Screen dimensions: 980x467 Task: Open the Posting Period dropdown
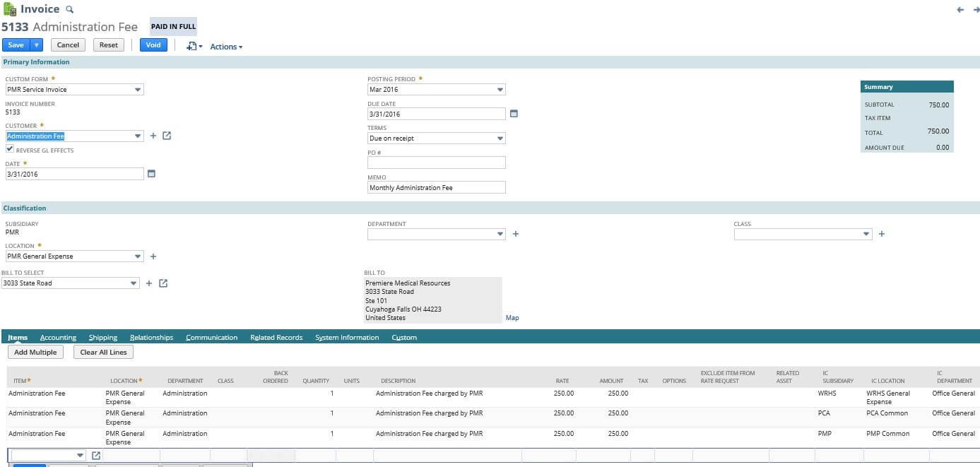pos(500,90)
